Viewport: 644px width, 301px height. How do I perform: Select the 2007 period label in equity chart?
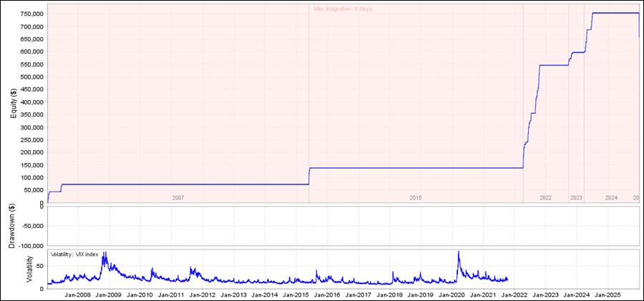pyautogui.click(x=178, y=197)
